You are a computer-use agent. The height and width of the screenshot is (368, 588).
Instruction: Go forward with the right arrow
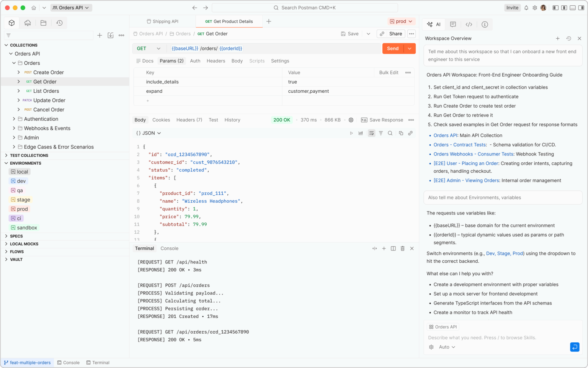[206, 8]
